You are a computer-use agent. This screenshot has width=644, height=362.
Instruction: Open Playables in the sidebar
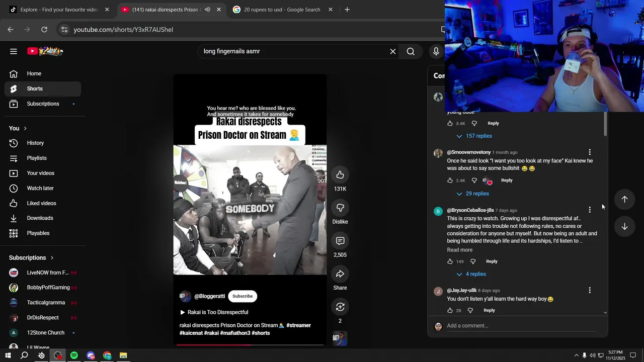tap(43, 233)
